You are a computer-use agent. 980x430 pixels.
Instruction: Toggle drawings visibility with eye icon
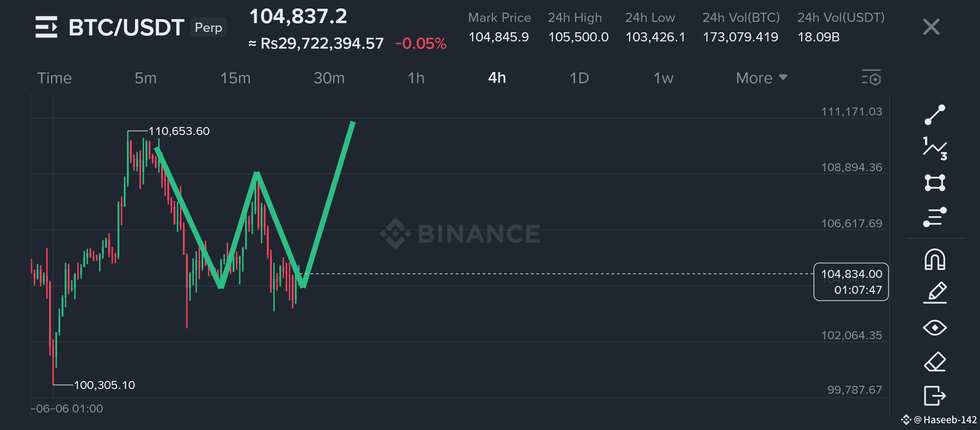point(935,328)
